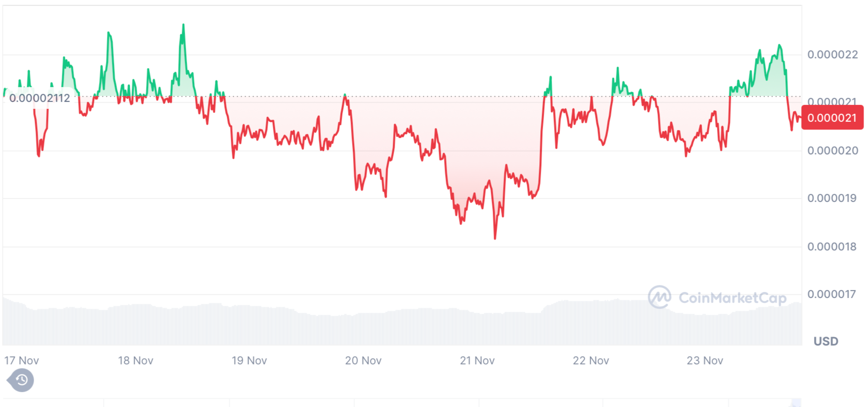
Task: Click the 0.000018 price axis label
Action: (x=832, y=247)
